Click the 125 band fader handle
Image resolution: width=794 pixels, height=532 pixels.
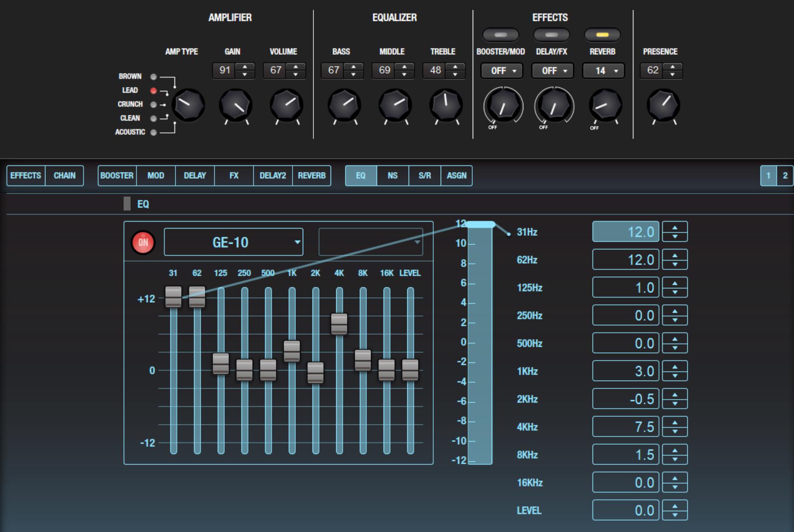[x=221, y=364]
